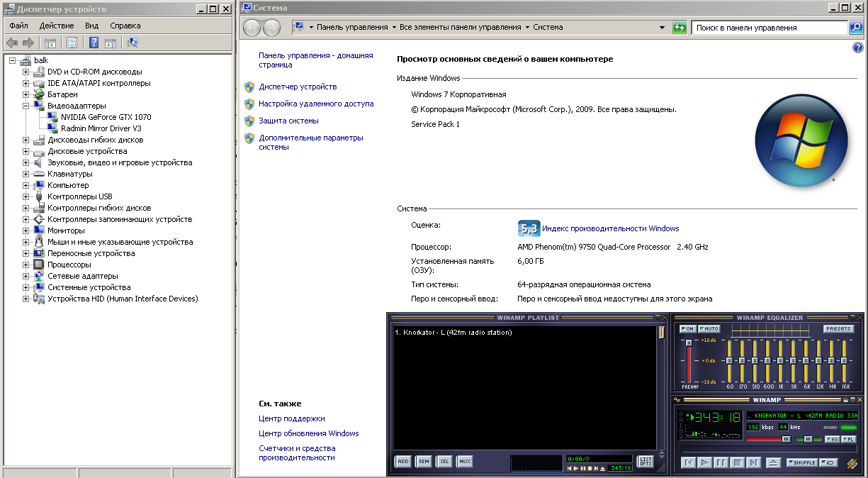Click the NVIDIA GeForce GTX 1070 device icon

tap(52, 117)
